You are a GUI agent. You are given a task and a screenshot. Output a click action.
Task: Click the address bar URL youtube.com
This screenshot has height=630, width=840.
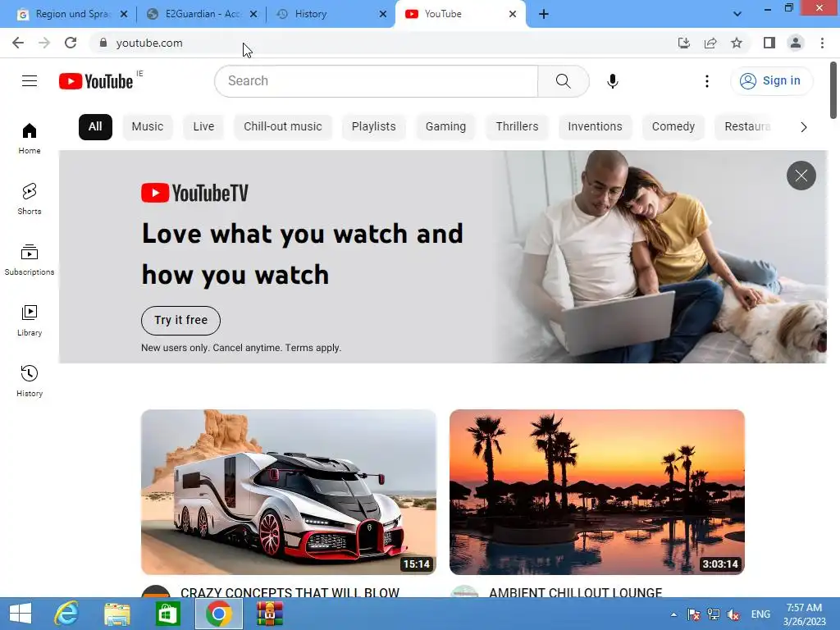pyautogui.click(x=149, y=43)
